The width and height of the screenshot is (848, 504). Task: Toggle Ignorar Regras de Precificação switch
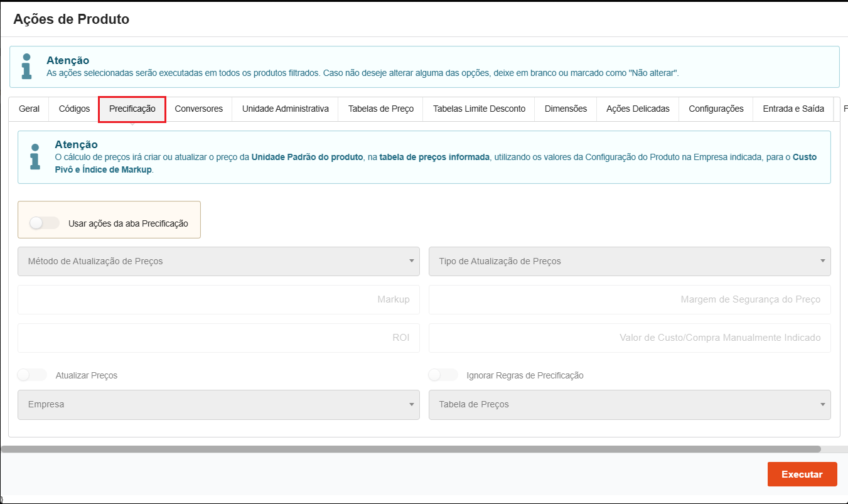tap(443, 375)
